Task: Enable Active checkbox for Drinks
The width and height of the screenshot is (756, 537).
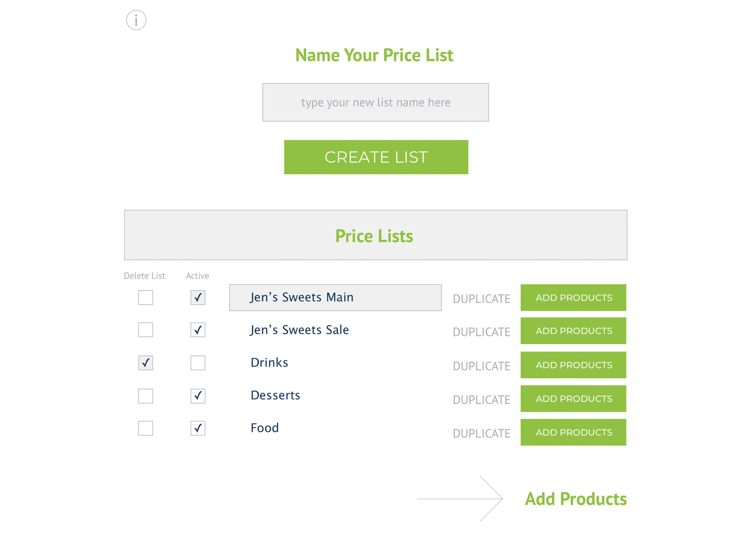Action: 198,363
